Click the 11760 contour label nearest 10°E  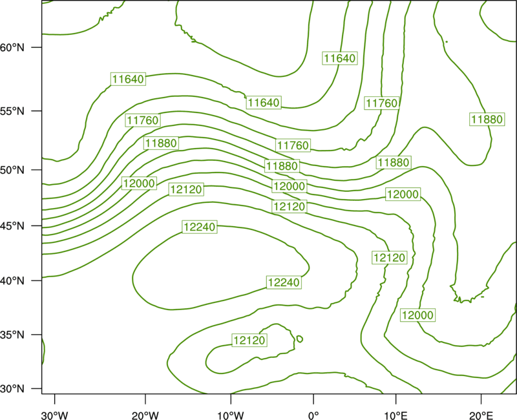[382, 103]
